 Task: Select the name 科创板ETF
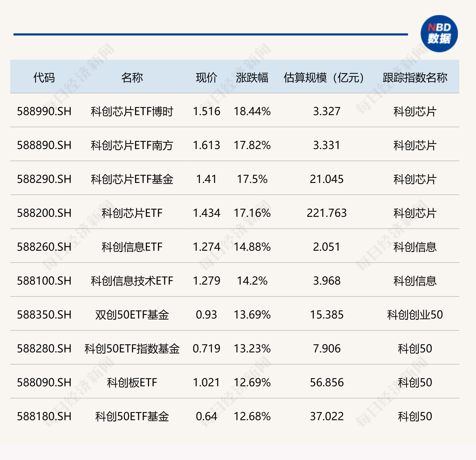click(132, 383)
